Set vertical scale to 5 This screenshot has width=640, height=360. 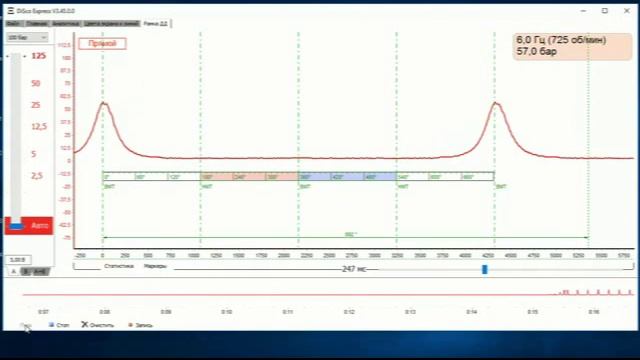coord(34,154)
